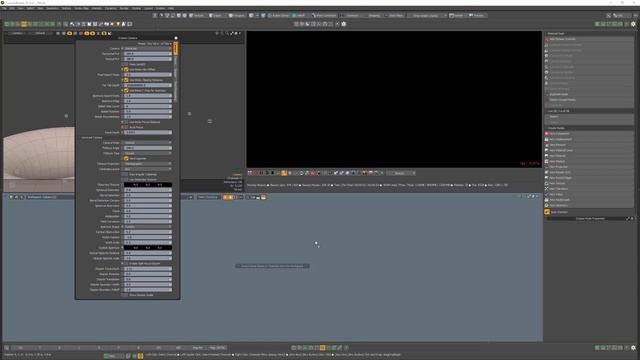Open the display dropdown in image view toolbar
The image size is (640, 360).
pos(401,173)
